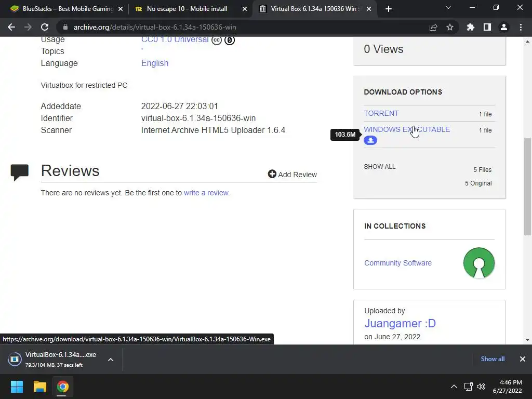Open the Community Software collection link

[x=398, y=263]
